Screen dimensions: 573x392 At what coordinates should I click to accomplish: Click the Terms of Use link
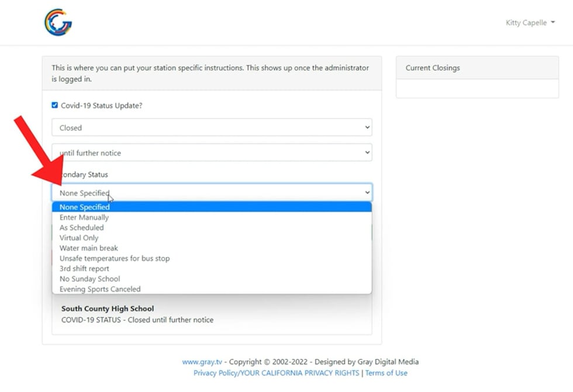[386, 373]
